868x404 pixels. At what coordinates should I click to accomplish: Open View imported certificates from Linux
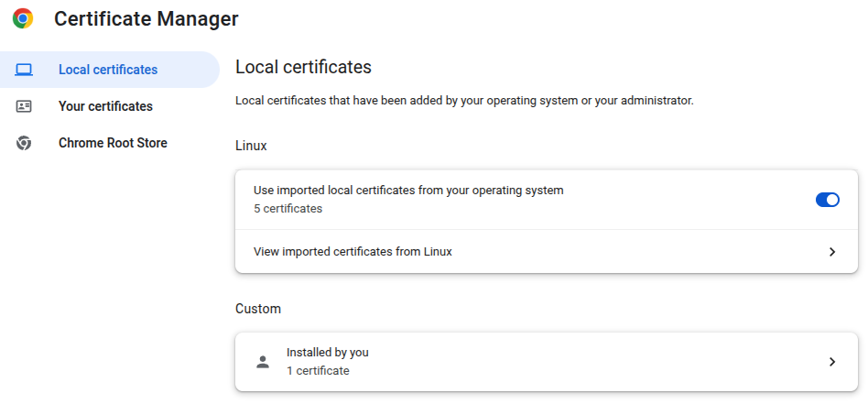pyautogui.click(x=353, y=252)
